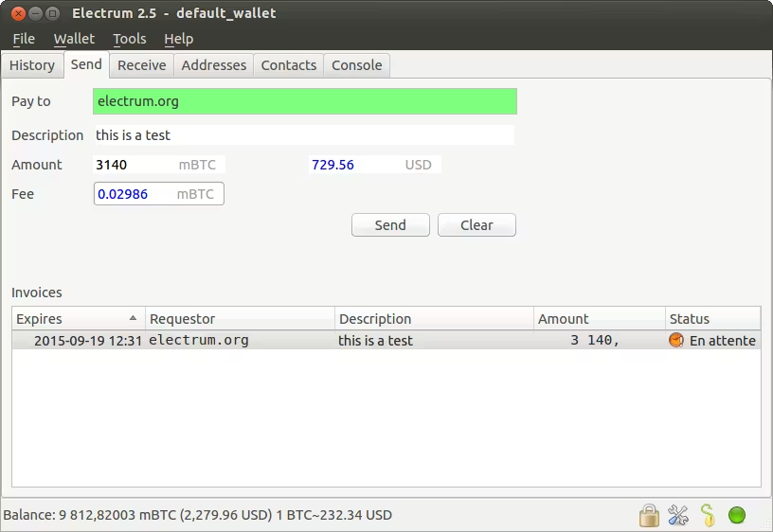Viewport: 773px width, 532px height.
Task: Click the pending status icon of the invoice
Action: (676, 340)
